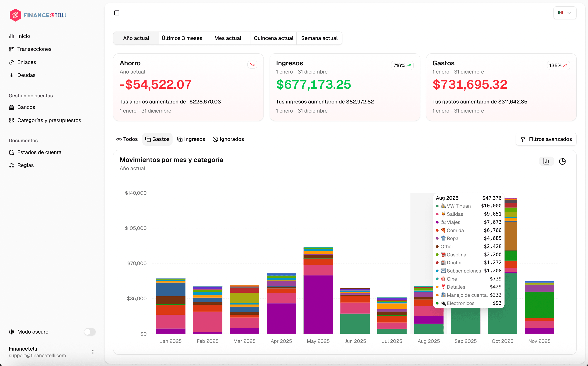
Task: Open user account options menu
Action: 93,352
